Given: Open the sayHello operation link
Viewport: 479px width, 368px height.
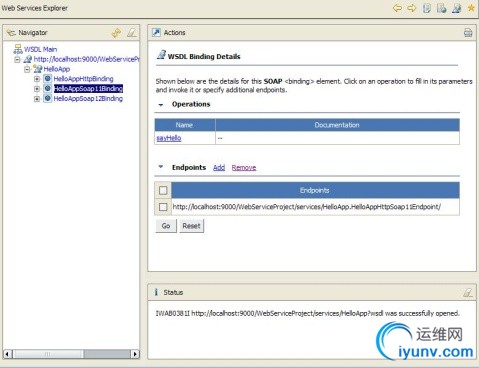Looking at the screenshot, I should [169, 138].
